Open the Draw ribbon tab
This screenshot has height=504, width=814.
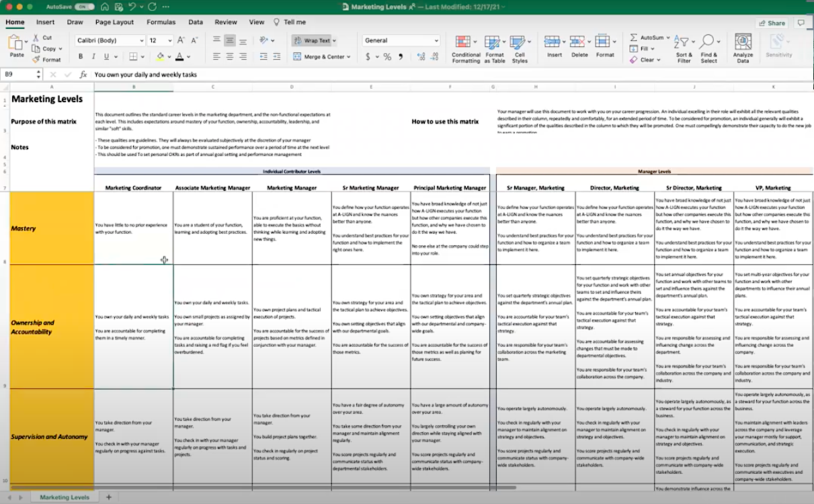pyautogui.click(x=75, y=22)
